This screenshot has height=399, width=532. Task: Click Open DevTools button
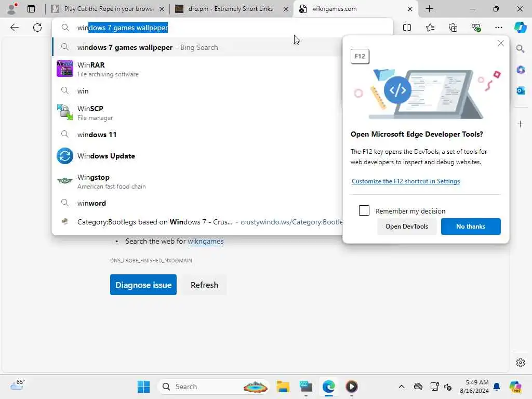click(x=406, y=227)
